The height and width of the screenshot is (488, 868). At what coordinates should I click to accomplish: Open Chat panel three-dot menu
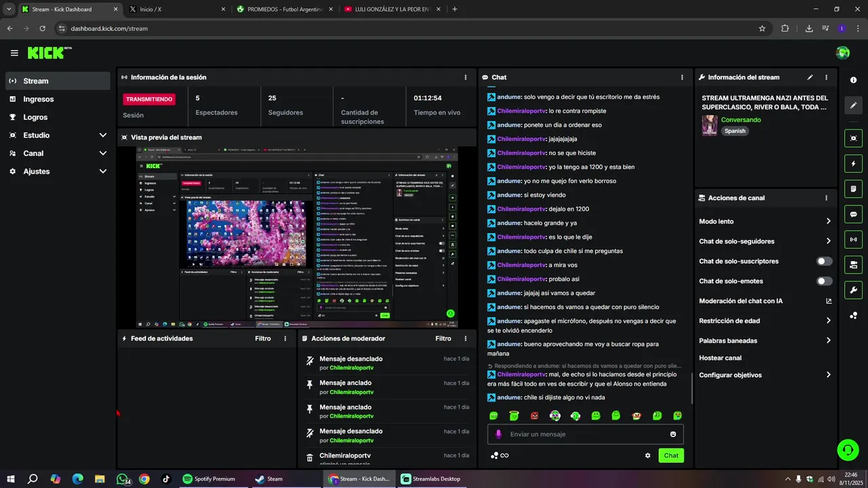682,77
